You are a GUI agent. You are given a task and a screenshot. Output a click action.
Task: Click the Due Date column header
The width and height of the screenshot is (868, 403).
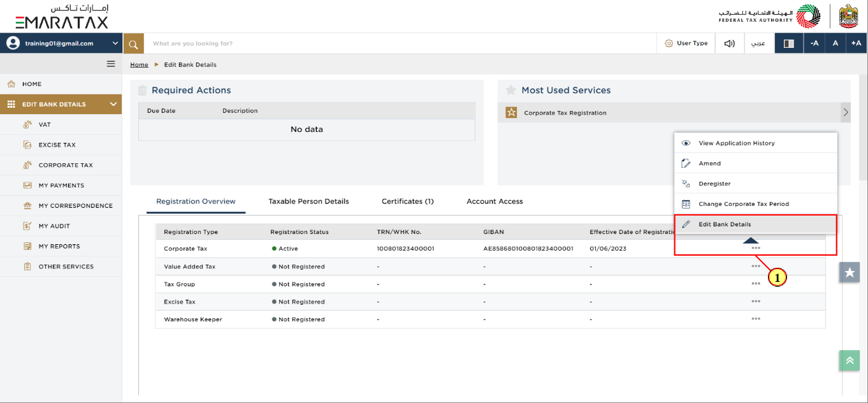pos(161,111)
